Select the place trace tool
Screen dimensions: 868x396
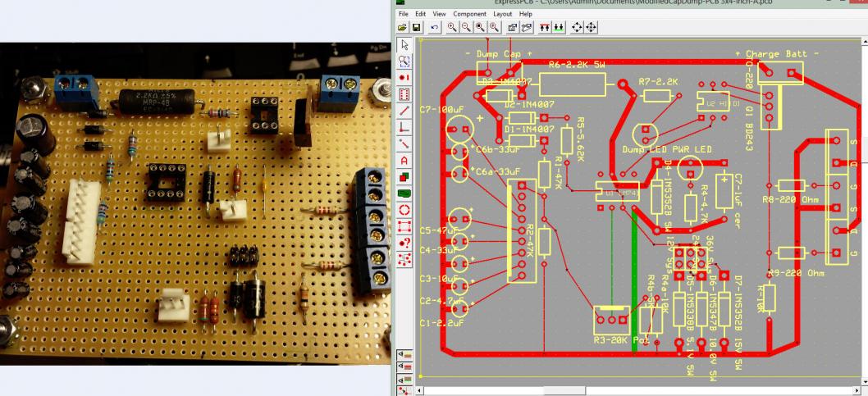point(404,112)
